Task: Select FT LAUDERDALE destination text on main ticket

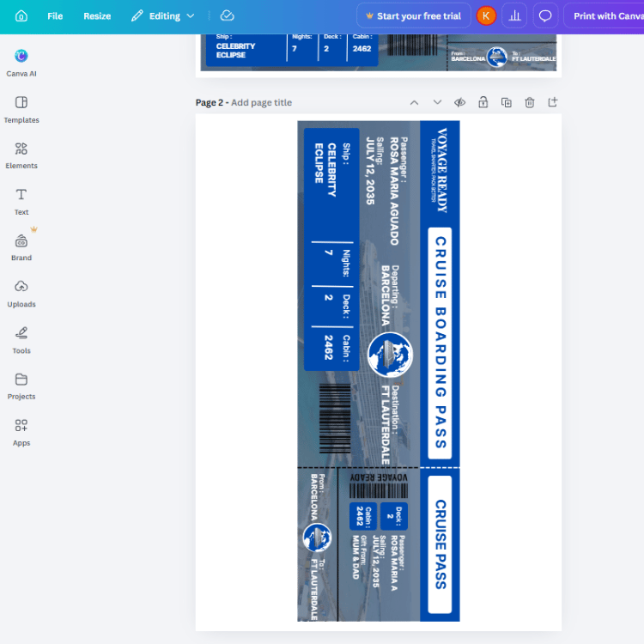Action: point(386,425)
